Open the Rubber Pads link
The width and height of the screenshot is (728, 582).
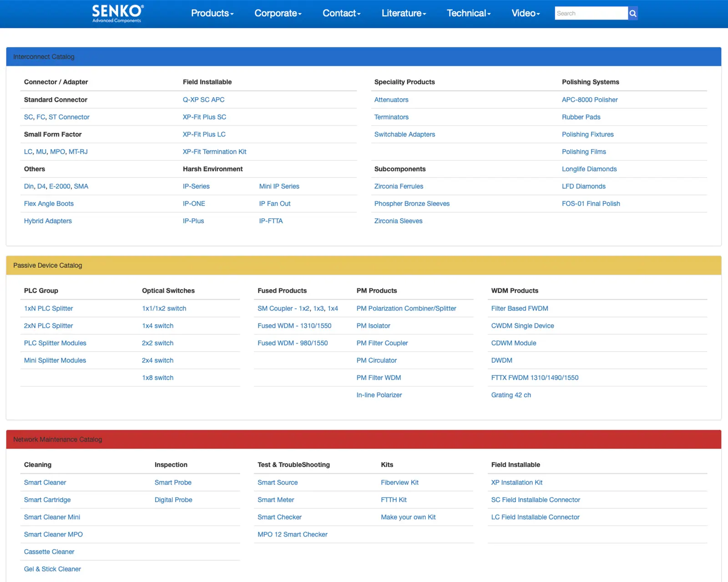(x=581, y=117)
